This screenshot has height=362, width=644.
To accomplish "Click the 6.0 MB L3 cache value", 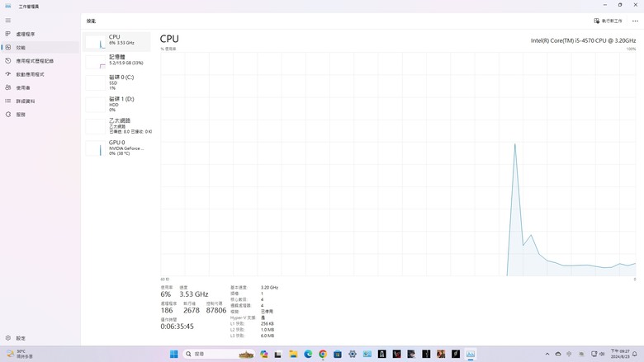I will (268, 336).
